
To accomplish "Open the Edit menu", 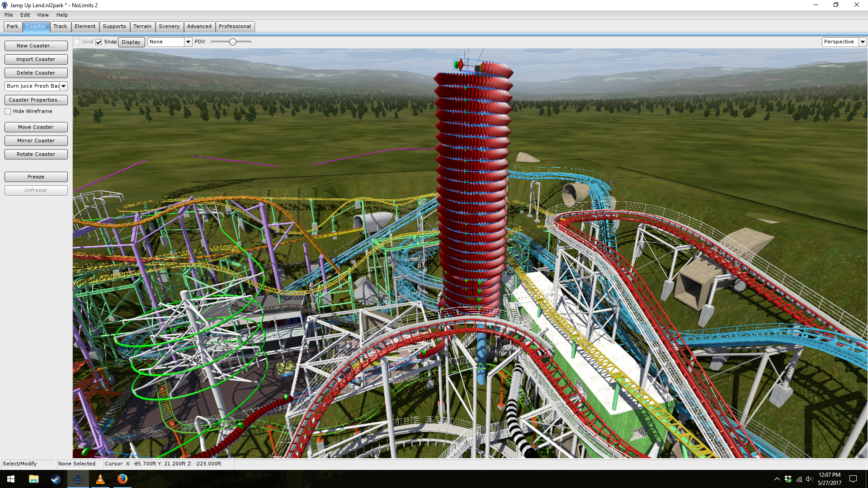I will tap(25, 15).
